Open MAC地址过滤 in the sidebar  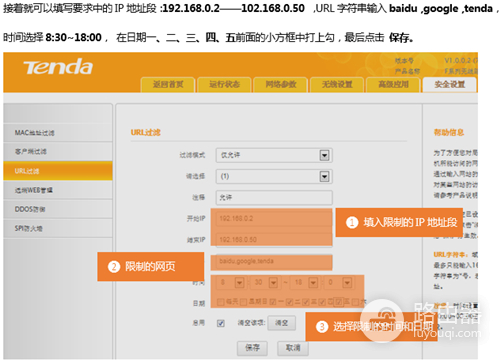point(58,133)
